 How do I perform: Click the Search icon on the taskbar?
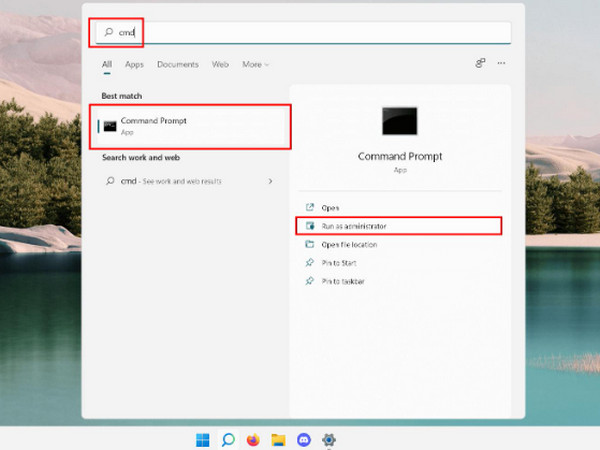(x=228, y=440)
